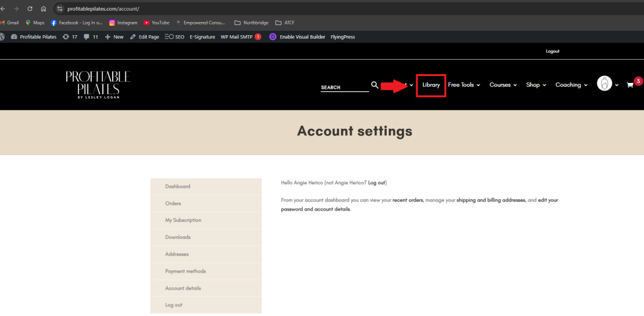
Task: Click into the Search input field
Action: point(344,87)
